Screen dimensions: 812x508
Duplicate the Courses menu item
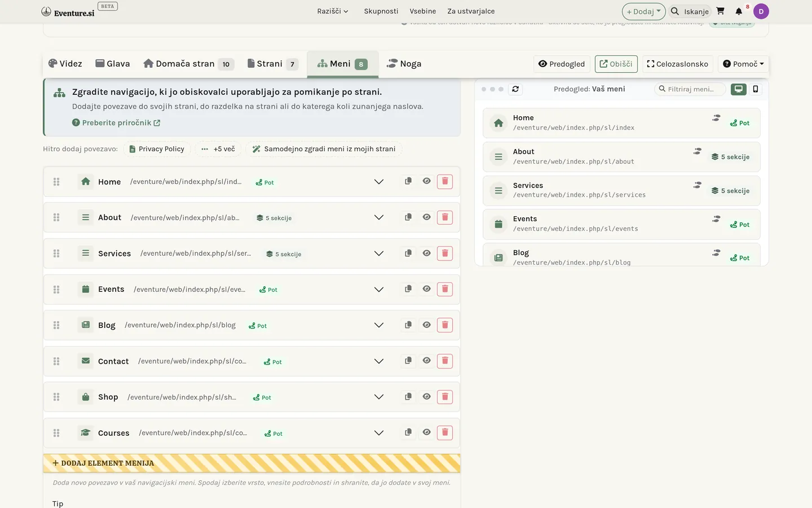click(x=408, y=432)
